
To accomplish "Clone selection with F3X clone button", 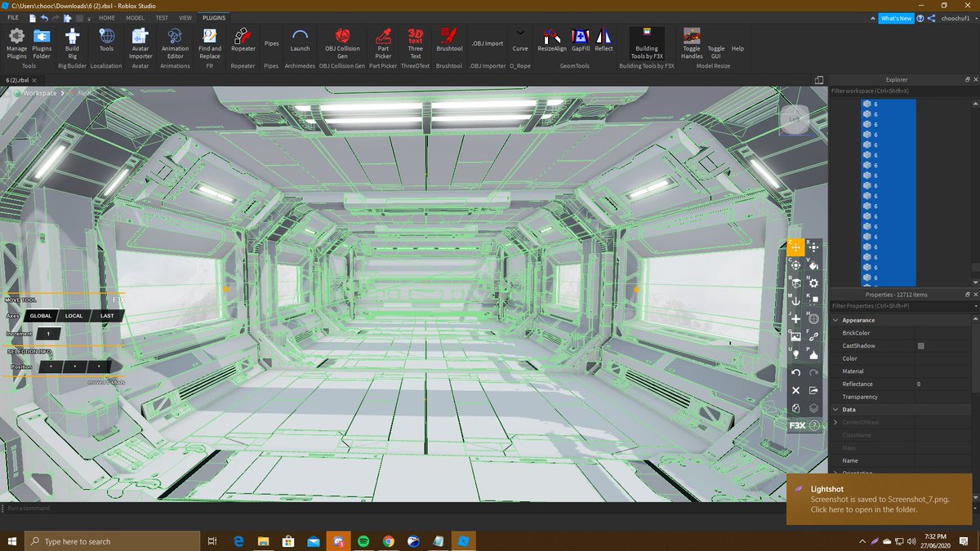I will (796, 408).
